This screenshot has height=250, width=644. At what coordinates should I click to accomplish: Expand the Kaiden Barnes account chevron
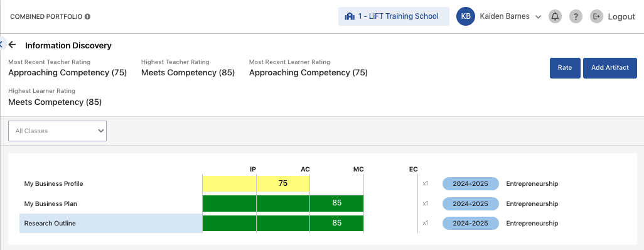pyautogui.click(x=539, y=17)
